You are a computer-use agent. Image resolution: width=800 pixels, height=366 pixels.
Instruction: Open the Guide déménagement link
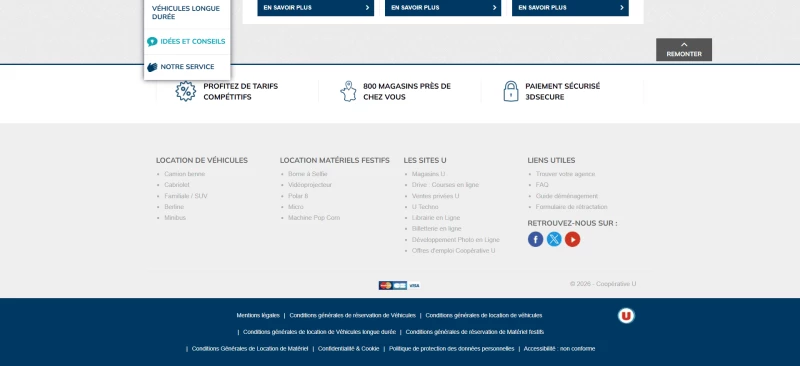567,196
